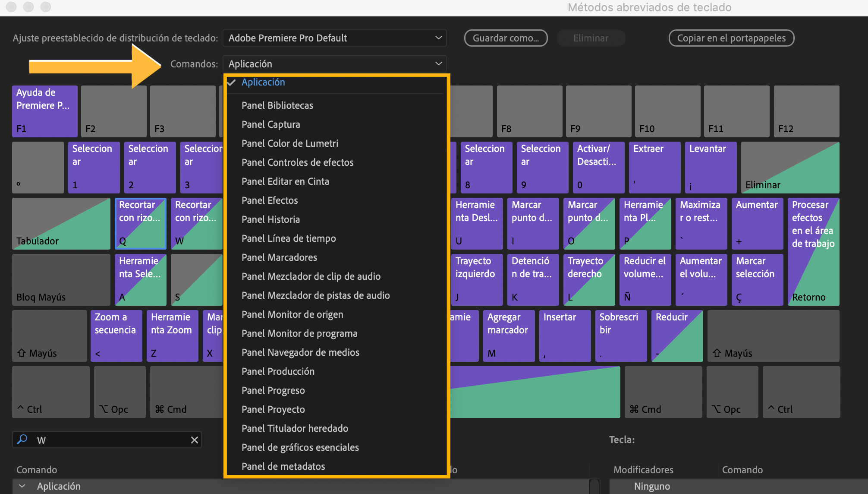Select the L key Trayecto derecho
The width and height of the screenshot is (868, 494).
pyautogui.click(x=589, y=280)
